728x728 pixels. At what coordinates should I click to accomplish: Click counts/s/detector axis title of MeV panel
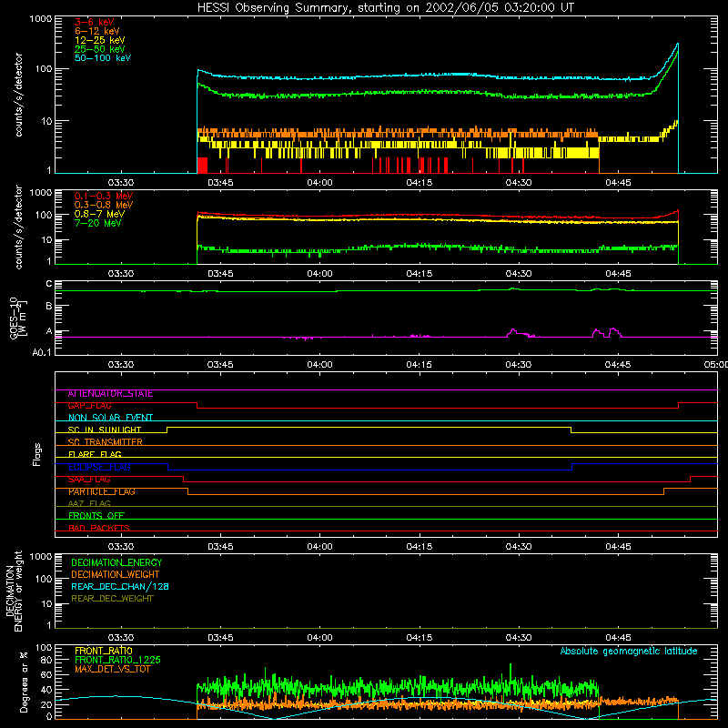pyautogui.click(x=18, y=227)
